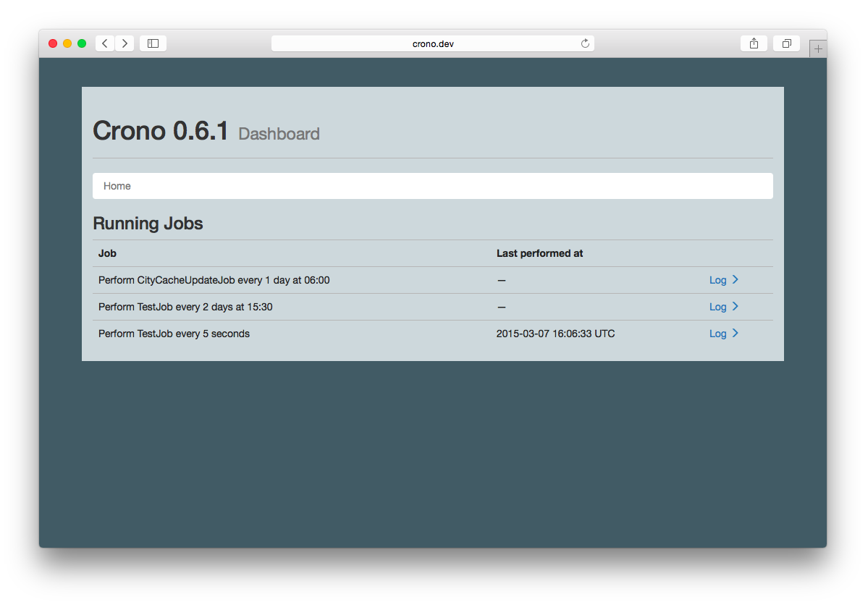Go back using Safari's back arrow
Viewport: 868px width, 602px height.
[104, 43]
